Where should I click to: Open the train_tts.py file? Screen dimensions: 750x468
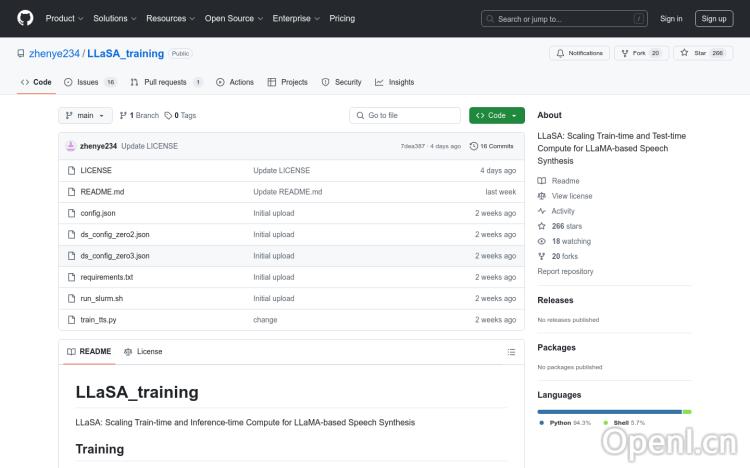(x=98, y=320)
